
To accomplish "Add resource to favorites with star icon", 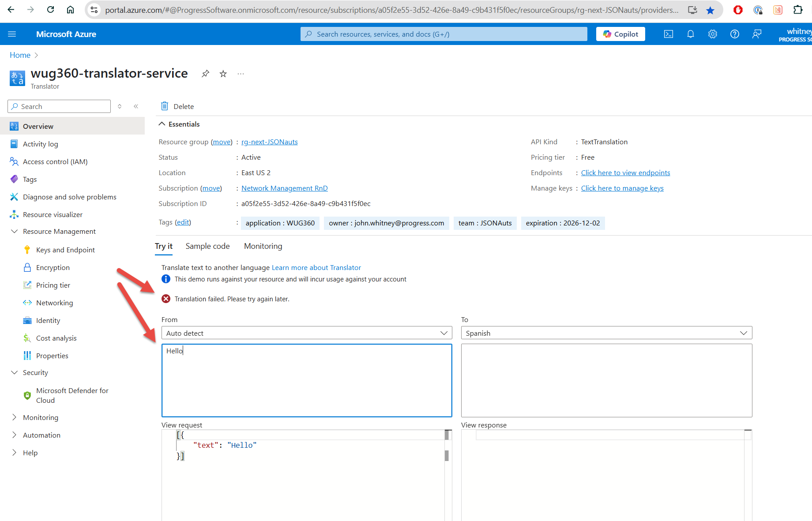I will click(223, 74).
